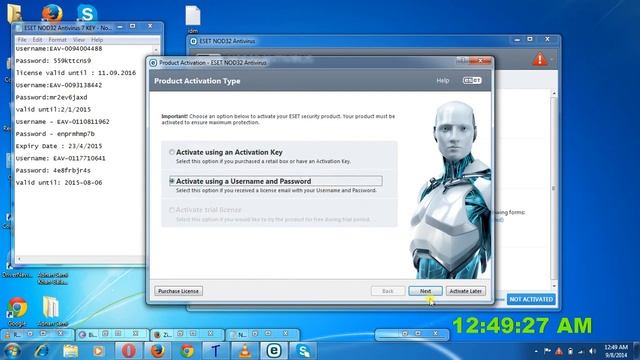The image size is (640, 360).
Task: Click the network signal icon in system tray
Action: (x=581, y=351)
